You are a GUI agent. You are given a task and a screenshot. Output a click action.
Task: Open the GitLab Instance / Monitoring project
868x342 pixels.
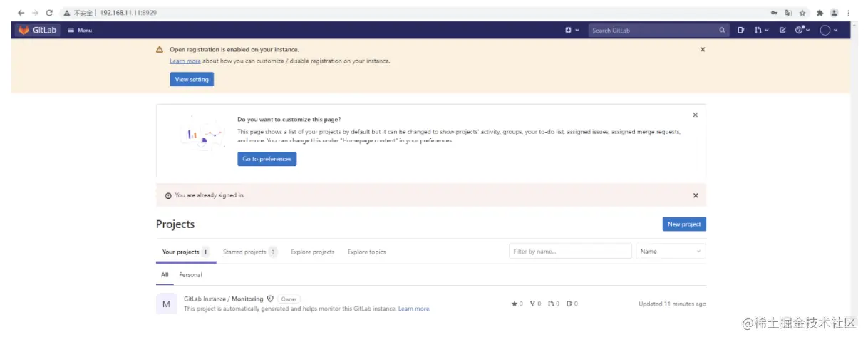223,299
